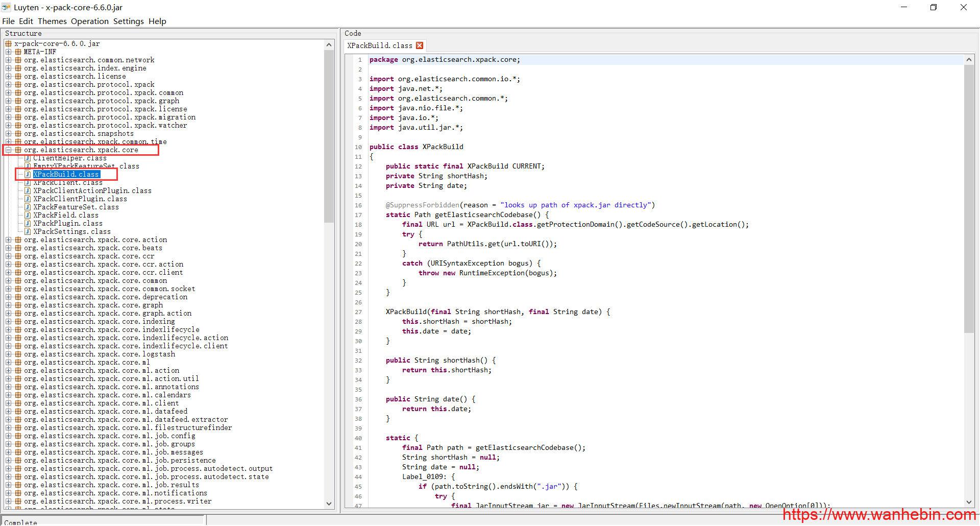Click the XPackField.class file icon
980x526 pixels.
coord(28,216)
